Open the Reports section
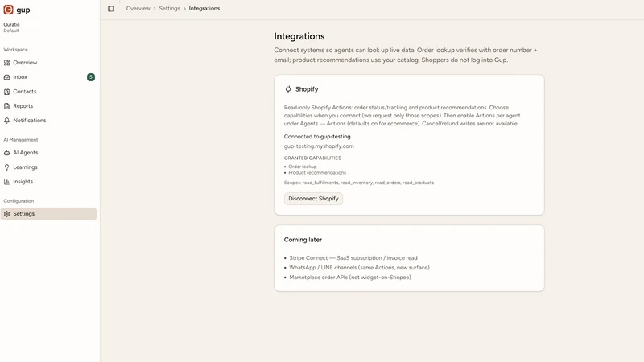The height and width of the screenshot is (362, 644). (x=48, y=106)
